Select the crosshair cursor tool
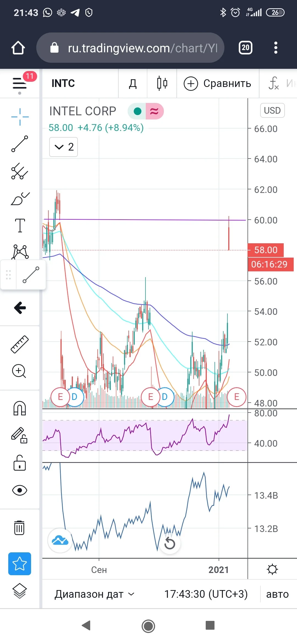The image size is (297, 644). [x=20, y=117]
